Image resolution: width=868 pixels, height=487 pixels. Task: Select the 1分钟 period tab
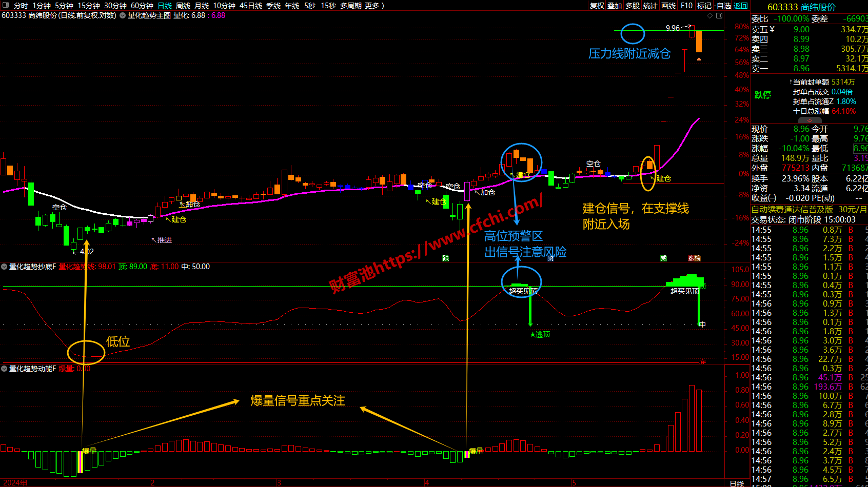tap(42, 6)
